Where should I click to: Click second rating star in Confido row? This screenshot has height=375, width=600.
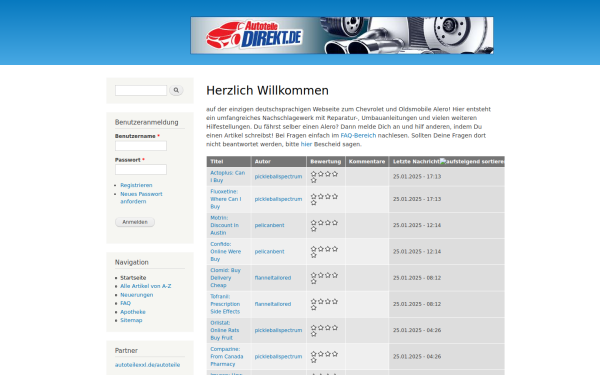coord(321,249)
